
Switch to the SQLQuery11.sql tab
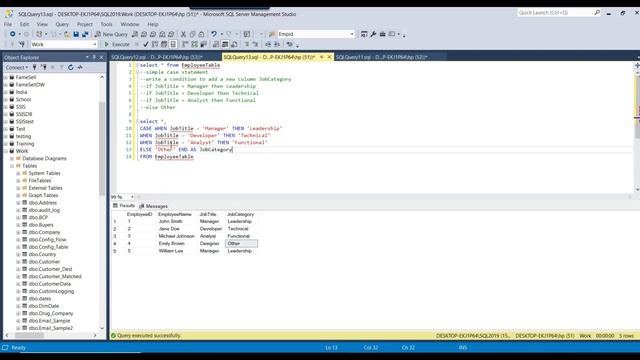coord(381,57)
